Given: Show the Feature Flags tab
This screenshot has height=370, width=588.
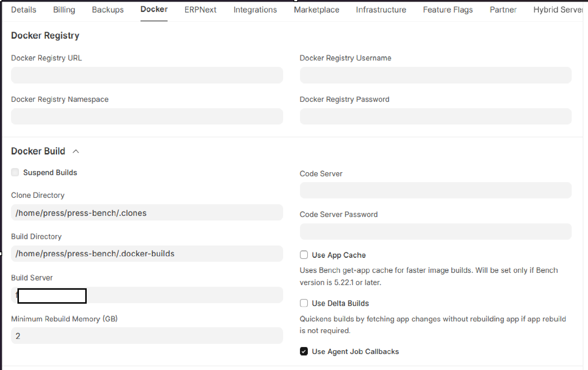Looking at the screenshot, I should click(x=448, y=10).
